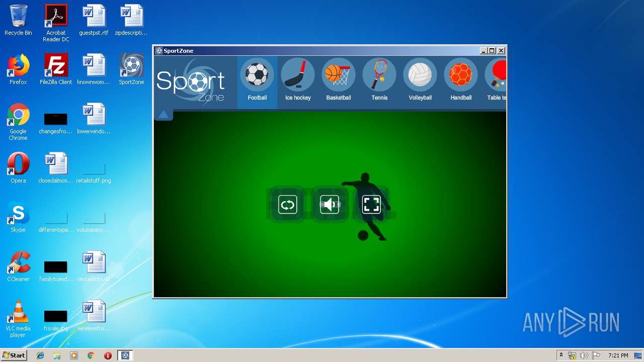The width and height of the screenshot is (644, 362).
Task: Open the Windows Start menu
Action: [x=14, y=355]
